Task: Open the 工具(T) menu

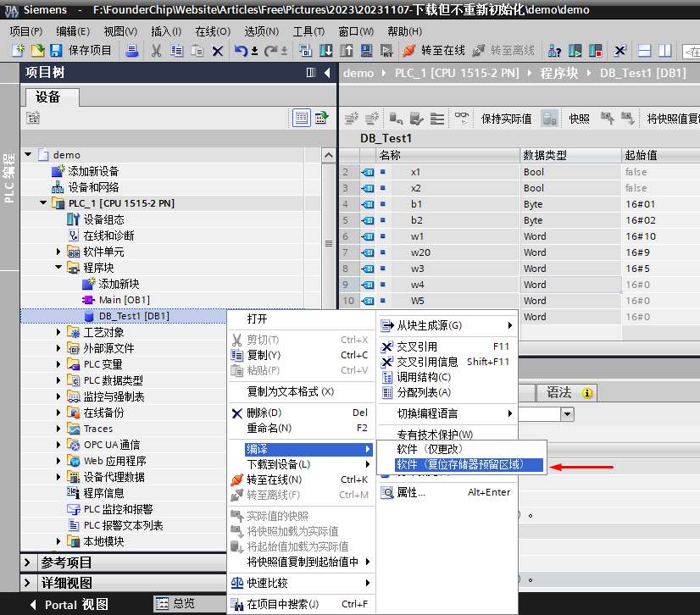Action: [308, 31]
